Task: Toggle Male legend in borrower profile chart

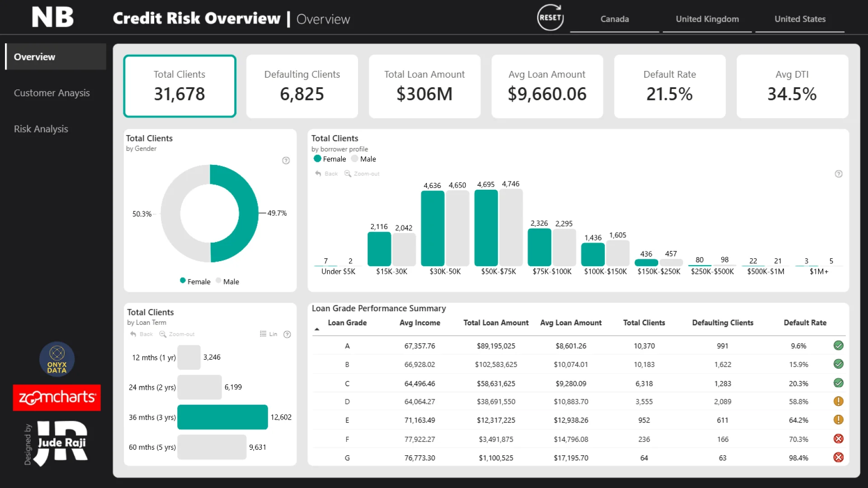Action: [363, 159]
